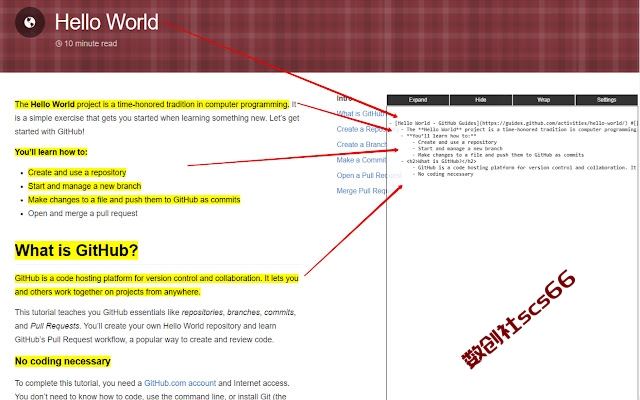The height and width of the screenshot is (400, 640).
Task: Click the '10 minute read' text
Action: (x=91, y=44)
